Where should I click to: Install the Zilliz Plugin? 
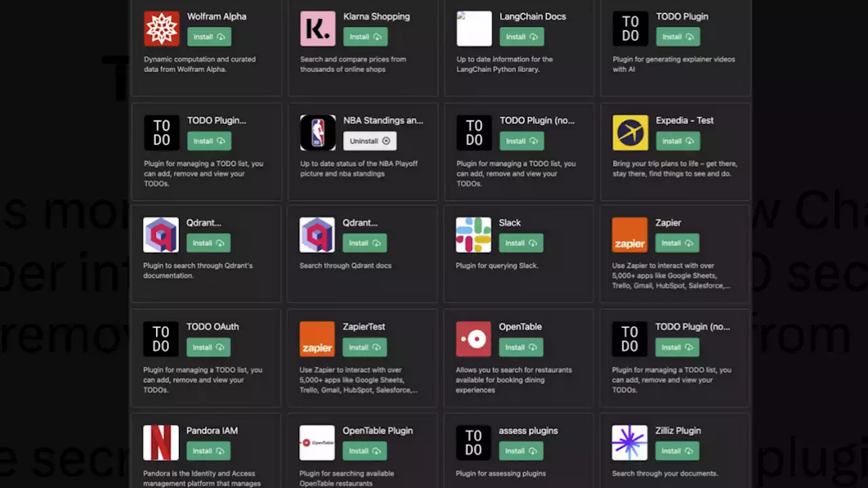677,451
